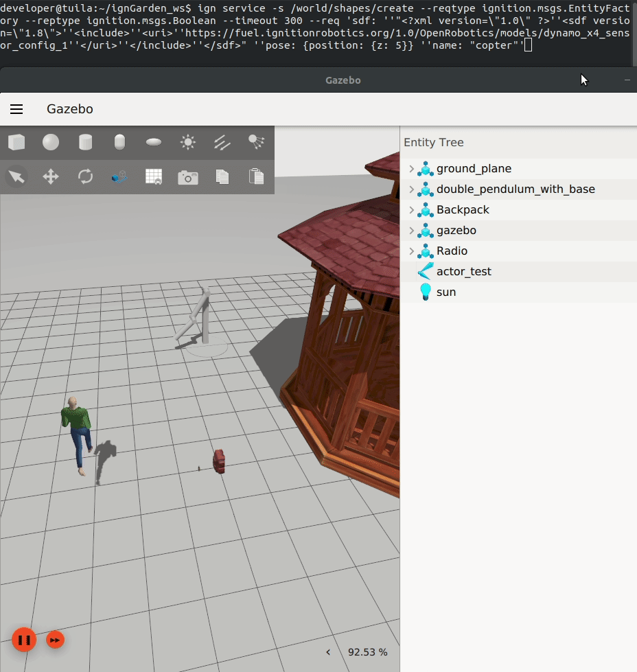637x672 pixels.
Task: Select Radio in Entity Tree
Action: click(518, 251)
